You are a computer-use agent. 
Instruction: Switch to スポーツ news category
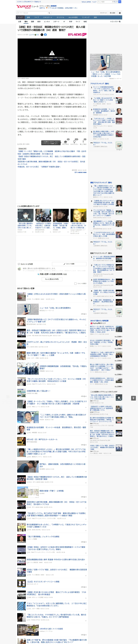[x=56, y=21]
